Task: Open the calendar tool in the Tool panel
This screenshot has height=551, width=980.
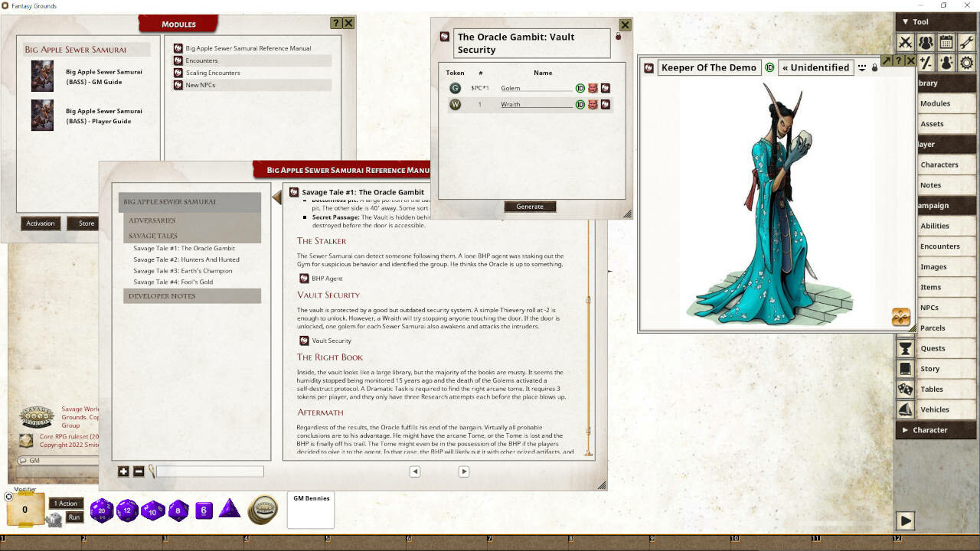Action: pyautogui.click(x=947, y=42)
